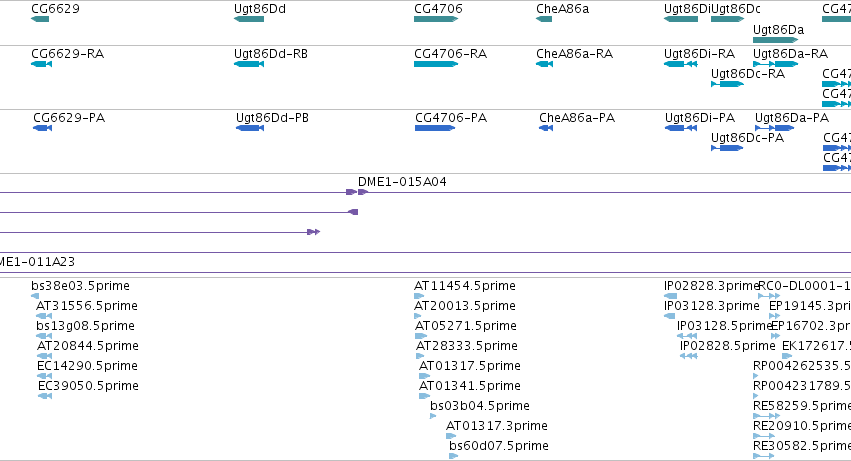Select the AT05271.5prime label
The height and width of the screenshot is (461, 851).
click(x=466, y=326)
